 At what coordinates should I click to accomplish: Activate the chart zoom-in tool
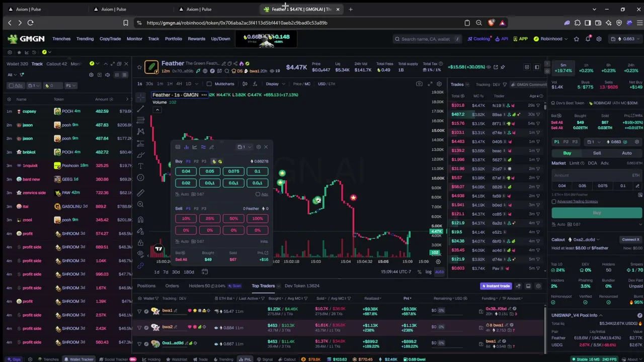[140, 204]
